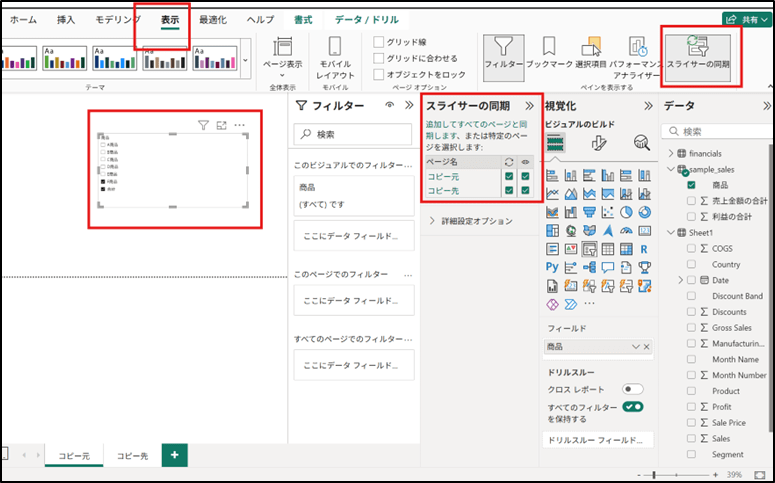The width and height of the screenshot is (775, 483).
Task: Open the モデリング ribbon tab
Action: pyautogui.click(x=118, y=19)
